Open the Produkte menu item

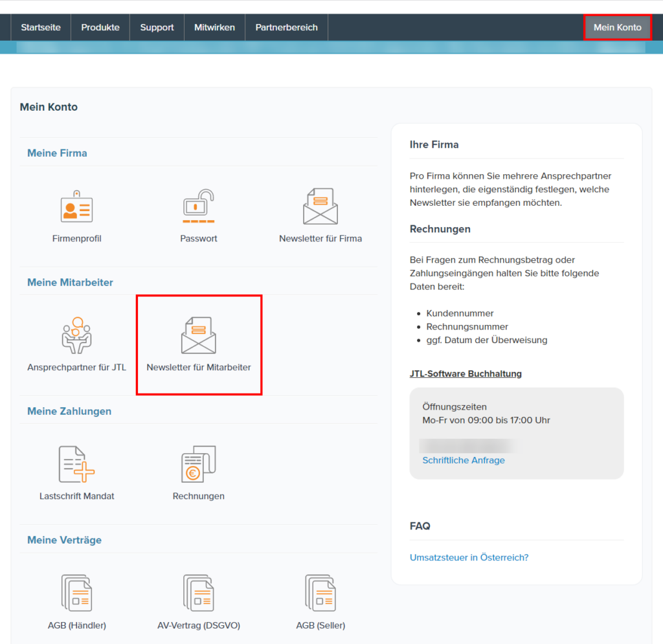click(100, 27)
